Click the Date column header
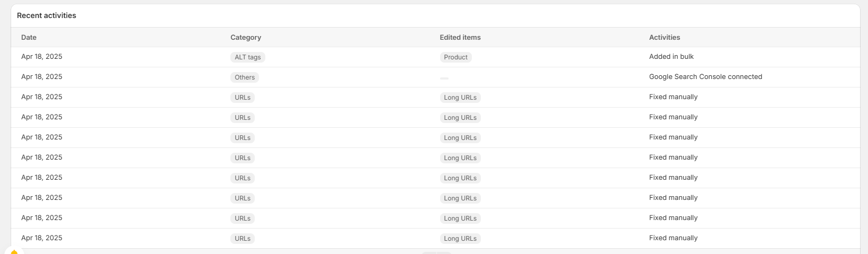Screen dimensions: 868x254 click(x=29, y=38)
